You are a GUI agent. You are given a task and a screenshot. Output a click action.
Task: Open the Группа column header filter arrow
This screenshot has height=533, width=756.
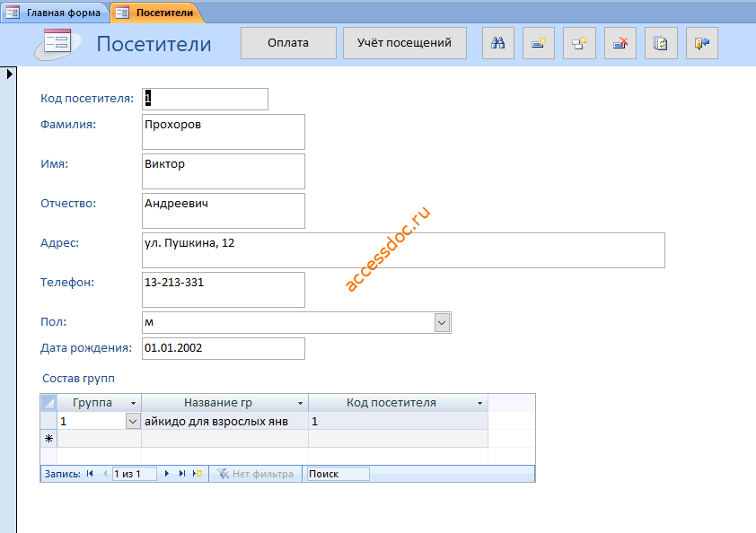[133, 403]
